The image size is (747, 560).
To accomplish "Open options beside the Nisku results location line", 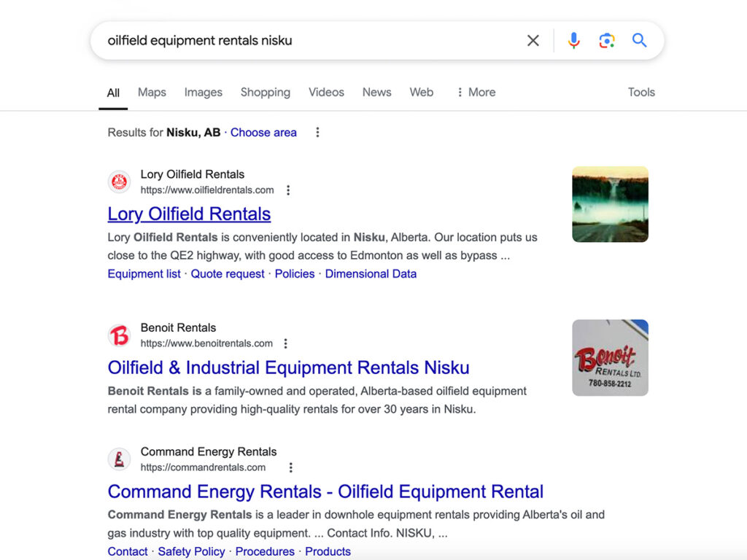I will (x=317, y=132).
